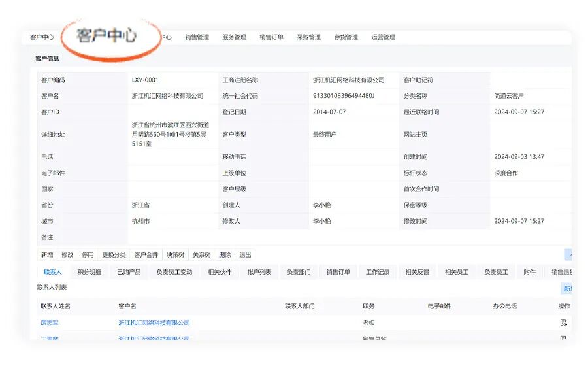Open contact 房志军 link
This screenshot has height=366, width=588.
click(50, 322)
